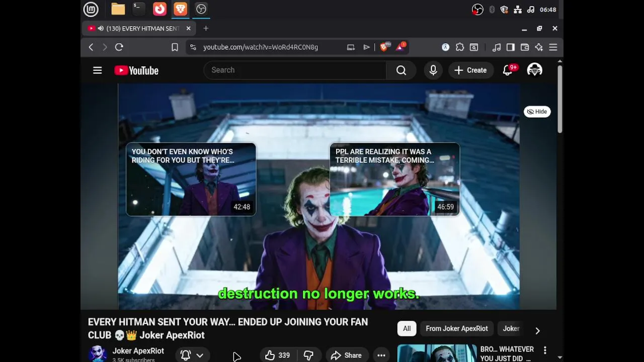The image size is (644, 362).
Task: Dislike this video
Action: [308, 355]
